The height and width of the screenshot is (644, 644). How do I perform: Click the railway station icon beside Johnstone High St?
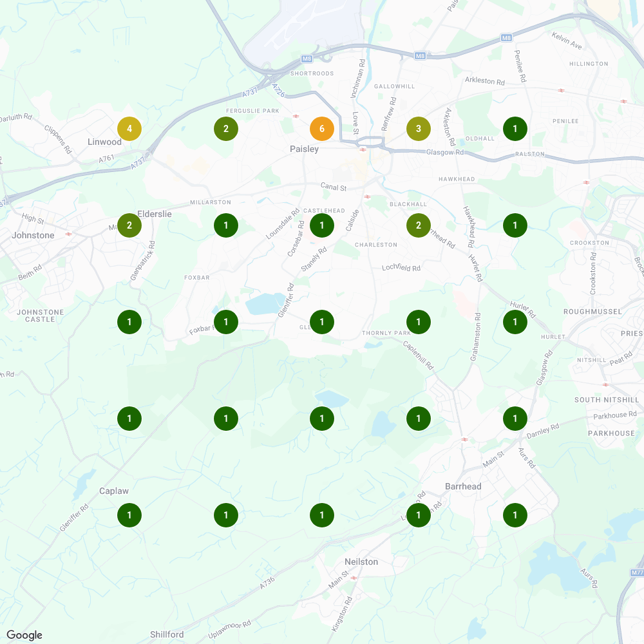(x=69, y=234)
